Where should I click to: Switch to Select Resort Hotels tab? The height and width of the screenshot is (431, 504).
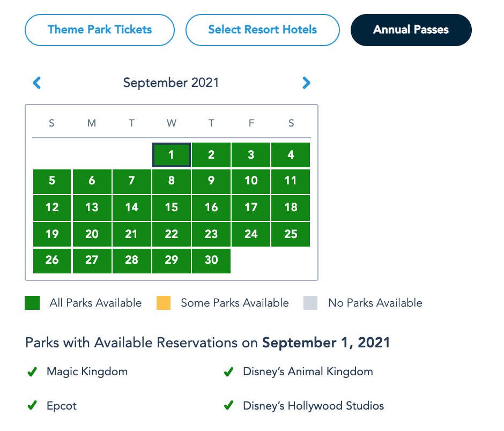tap(262, 30)
